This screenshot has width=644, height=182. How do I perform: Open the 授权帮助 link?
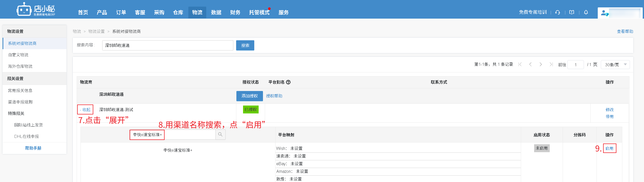274,96
